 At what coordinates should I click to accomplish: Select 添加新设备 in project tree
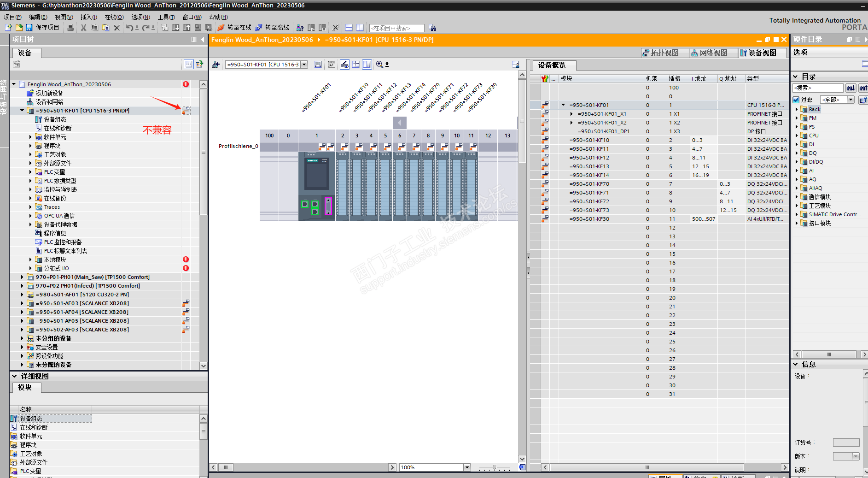tap(49, 93)
